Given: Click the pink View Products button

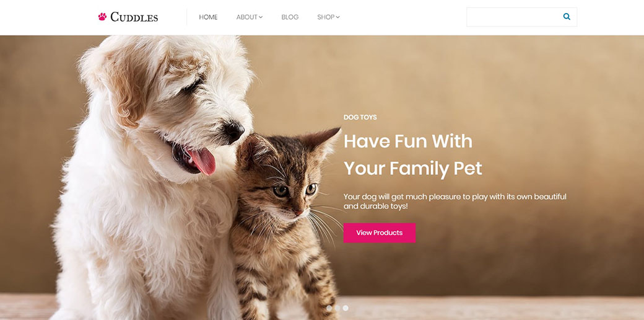Looking at the screenshot, I should pos(380,233).
